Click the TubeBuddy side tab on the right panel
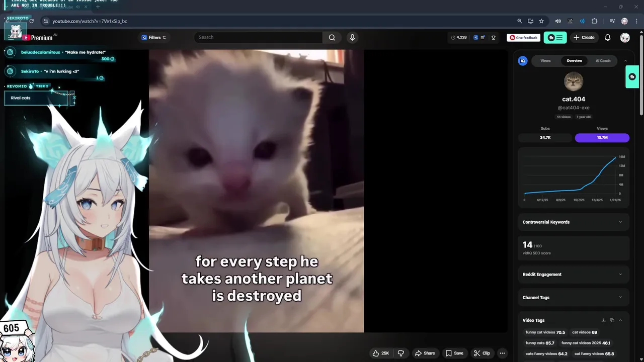This screenshot has height=362, width=644. tap(632, 77)
